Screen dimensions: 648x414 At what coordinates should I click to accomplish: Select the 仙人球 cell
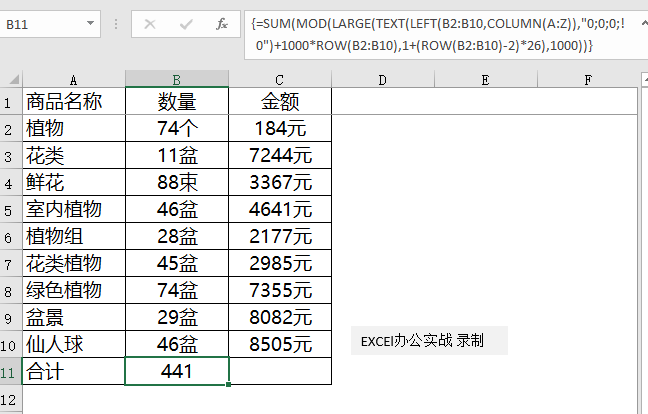74,345
